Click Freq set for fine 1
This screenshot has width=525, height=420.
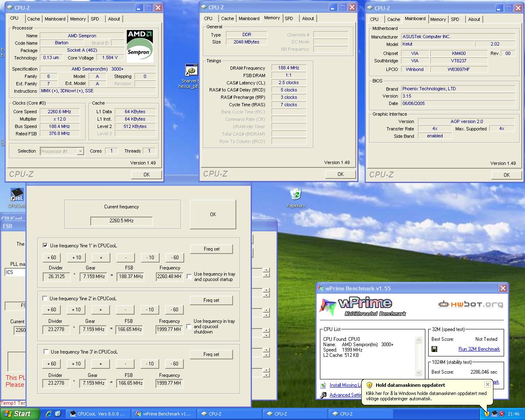[x=212, y=249]
